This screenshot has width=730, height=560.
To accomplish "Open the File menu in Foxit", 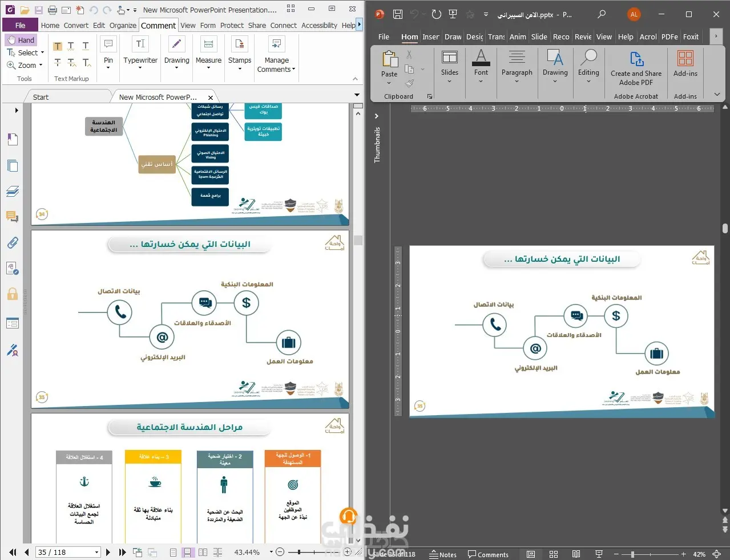I will [21, 25].
